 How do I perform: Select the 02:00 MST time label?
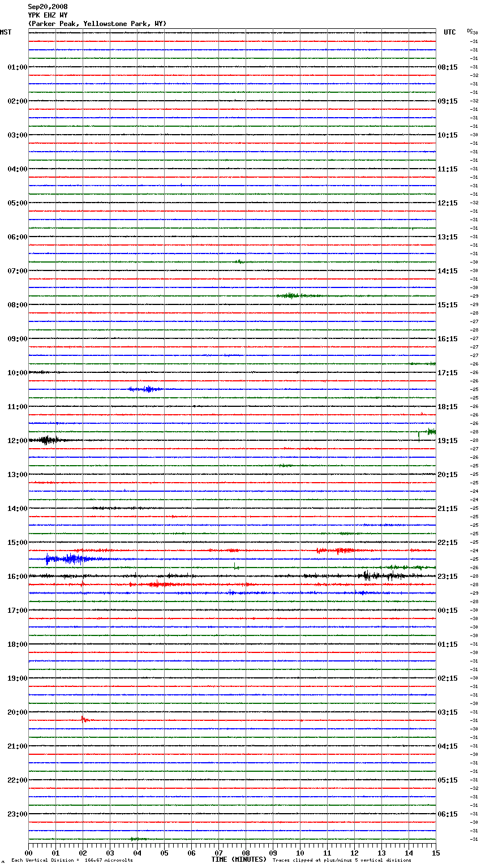click(17, 101)
